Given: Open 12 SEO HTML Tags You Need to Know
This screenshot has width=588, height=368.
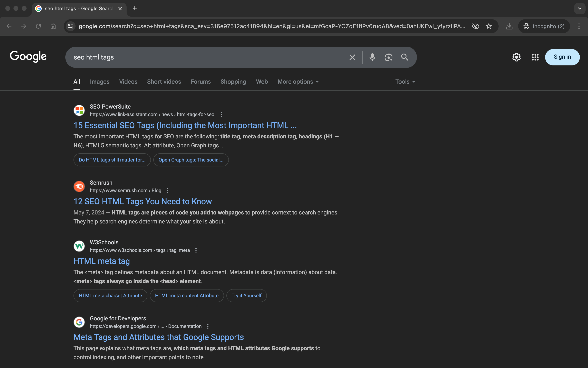Looking at the screenshot, I should pos(143,202).
